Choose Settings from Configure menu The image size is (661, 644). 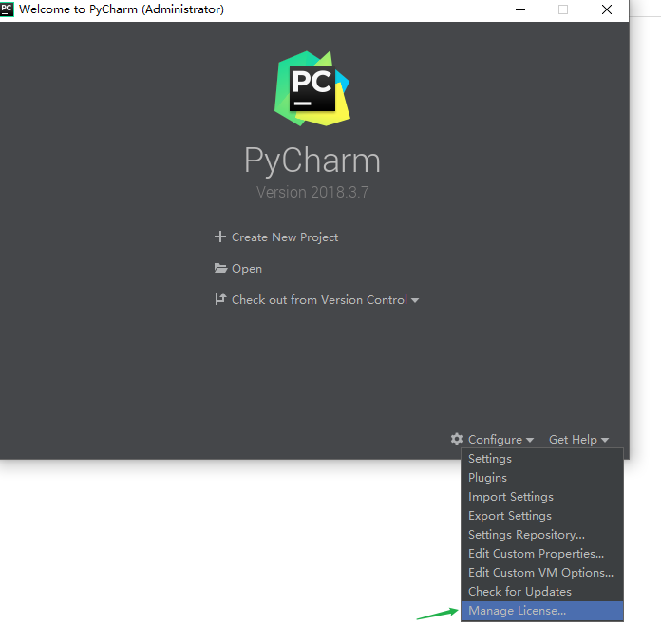541,459
